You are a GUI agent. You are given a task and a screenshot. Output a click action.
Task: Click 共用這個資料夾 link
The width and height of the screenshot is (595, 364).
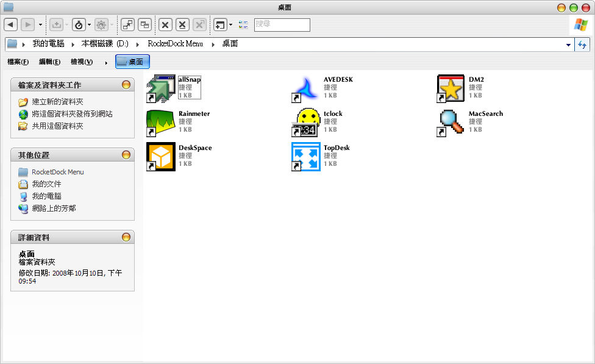point(58,126)
